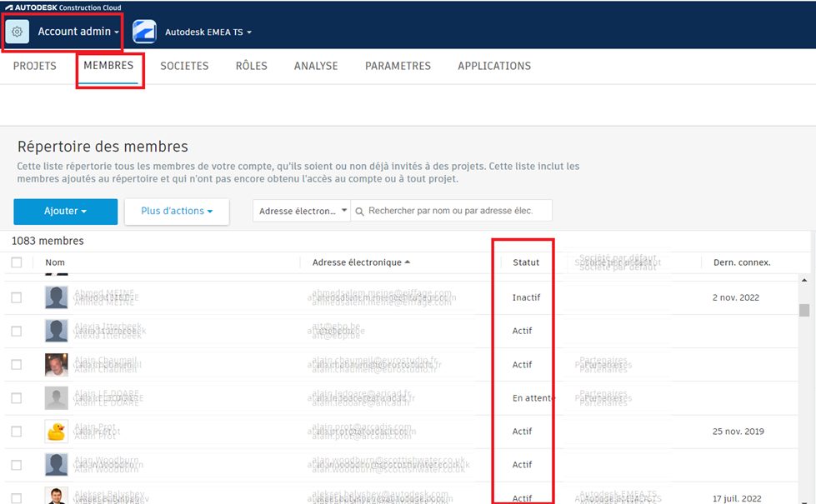Click the rubber duck avatar of Alain Prot
The image size is (816, 504).
coord(56,432)
